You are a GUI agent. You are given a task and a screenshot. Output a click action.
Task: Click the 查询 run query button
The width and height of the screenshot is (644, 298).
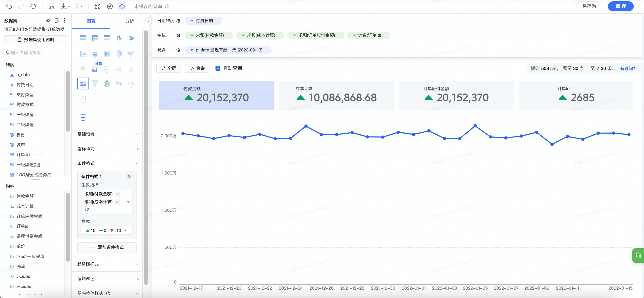(197, 68)
